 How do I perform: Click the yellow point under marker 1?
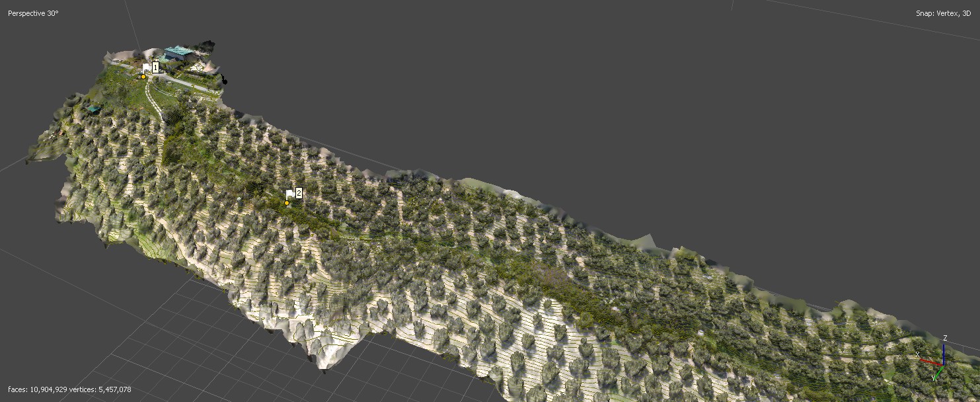143,77
